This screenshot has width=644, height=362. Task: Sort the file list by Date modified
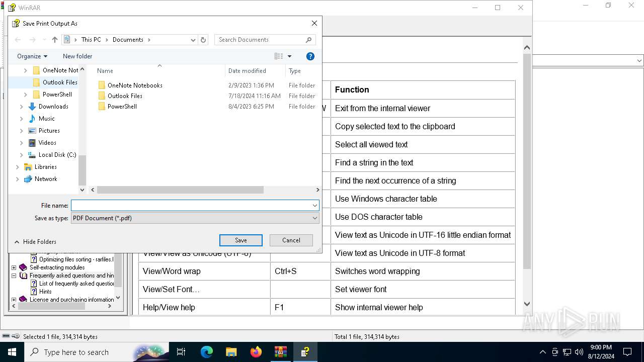[247, 71]
